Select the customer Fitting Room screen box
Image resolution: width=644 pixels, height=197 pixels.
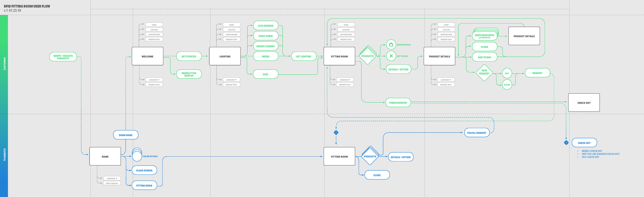339,56
